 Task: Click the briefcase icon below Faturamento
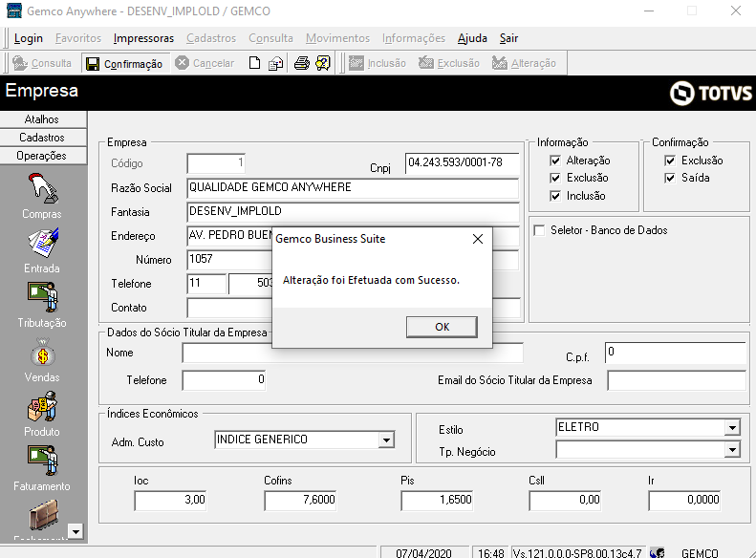[43, 514]
